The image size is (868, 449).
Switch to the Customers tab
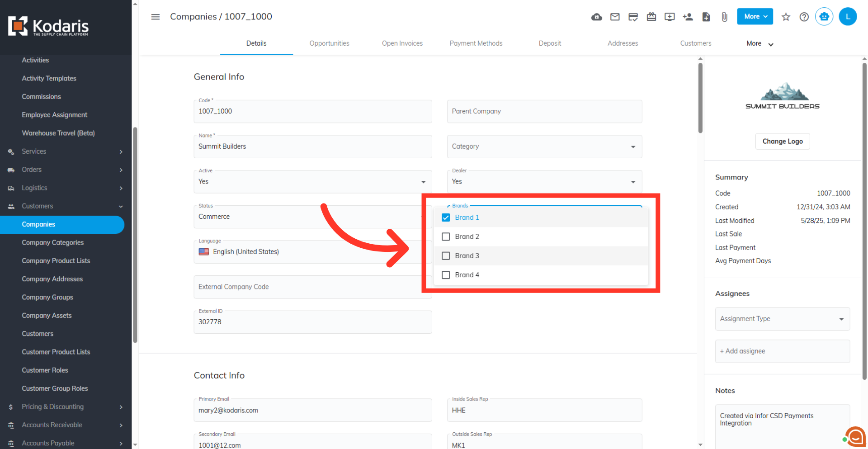pos(695,43)
